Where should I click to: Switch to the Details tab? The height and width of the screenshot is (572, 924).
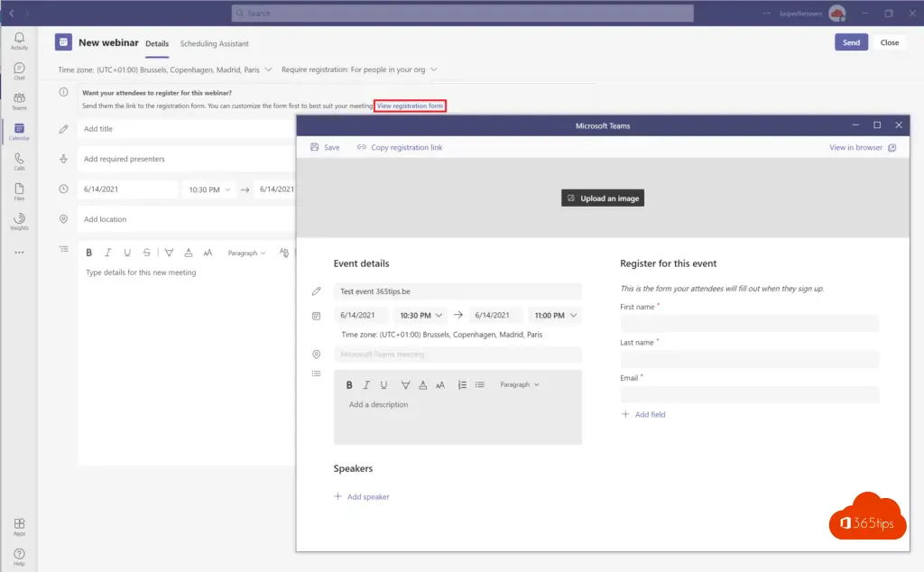(x=157, y=43)
